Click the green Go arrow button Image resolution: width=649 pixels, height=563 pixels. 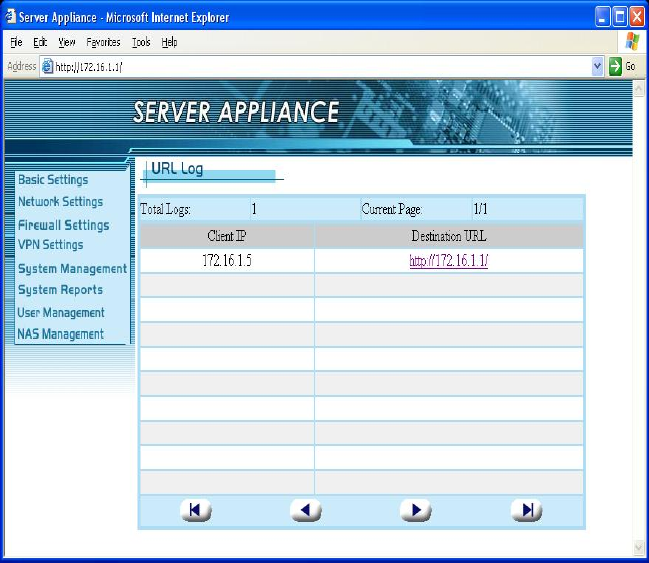click(x=616, y=66)
